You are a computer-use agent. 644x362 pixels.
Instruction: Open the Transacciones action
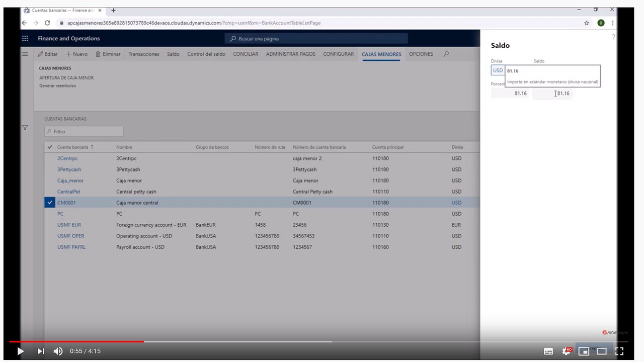(144, 54)
